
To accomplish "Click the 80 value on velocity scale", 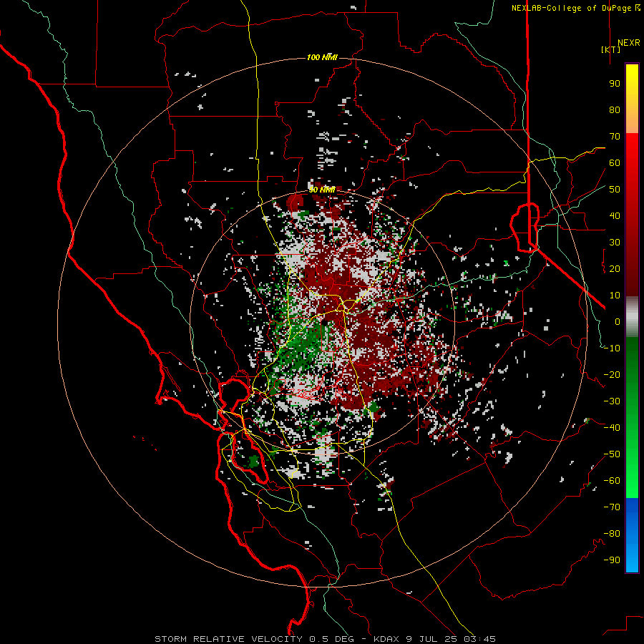I will tap(615, 110).
